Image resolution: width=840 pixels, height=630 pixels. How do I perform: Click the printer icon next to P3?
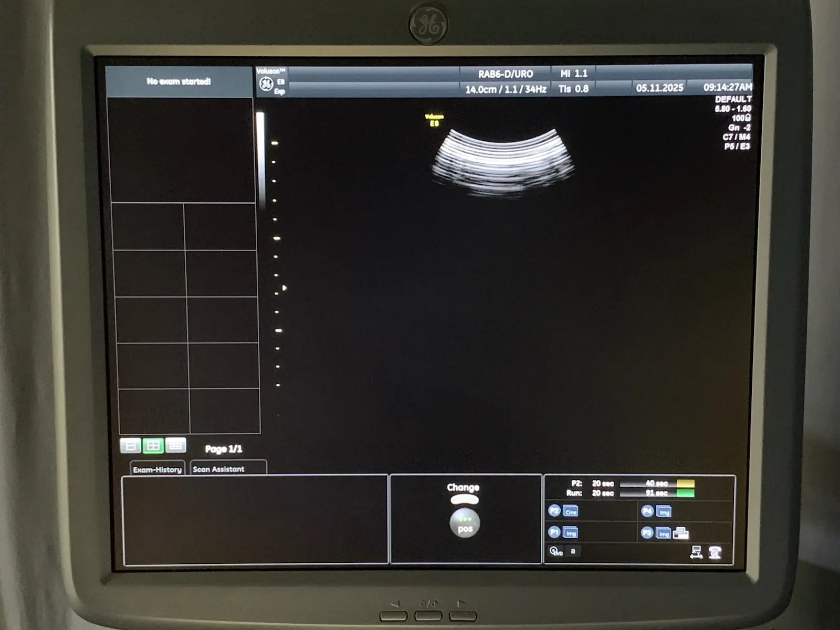click(680, 533)
